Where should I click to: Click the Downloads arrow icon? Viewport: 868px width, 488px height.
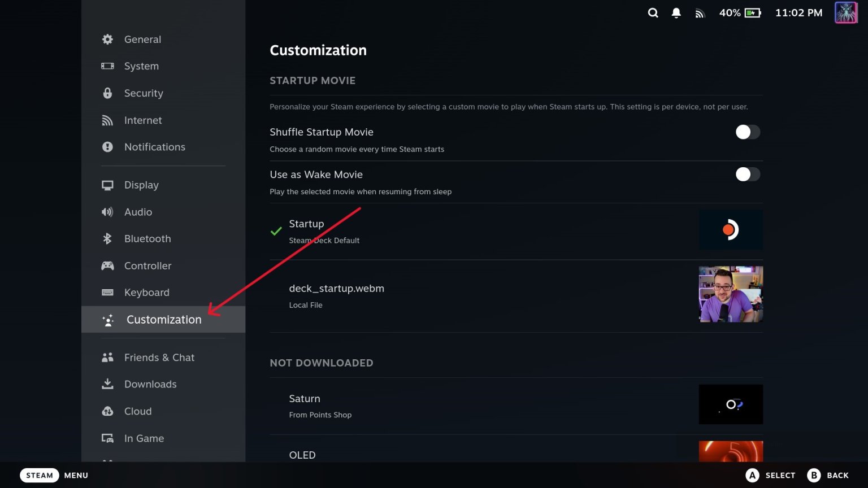(107, 384)
